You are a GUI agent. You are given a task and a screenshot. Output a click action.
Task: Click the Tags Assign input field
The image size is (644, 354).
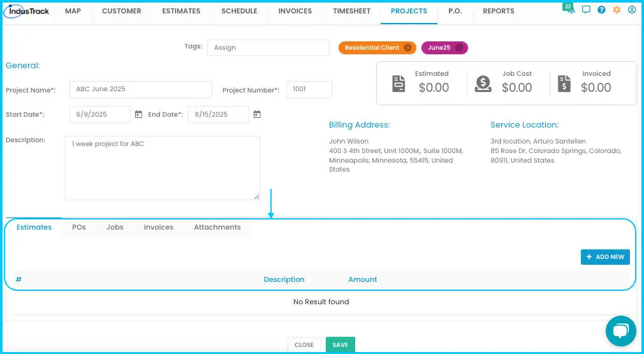pyautogui.click(x=268, y=48)
